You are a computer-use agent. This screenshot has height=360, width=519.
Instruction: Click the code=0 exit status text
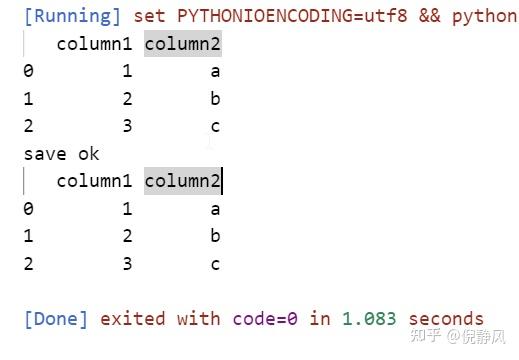point(265,319)
